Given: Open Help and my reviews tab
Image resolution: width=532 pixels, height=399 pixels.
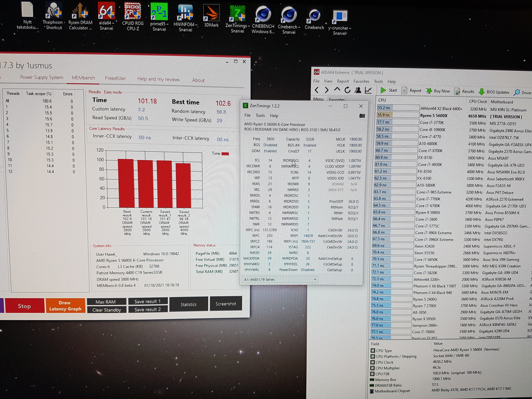Looking at the screenshot, I should (158, 79).
